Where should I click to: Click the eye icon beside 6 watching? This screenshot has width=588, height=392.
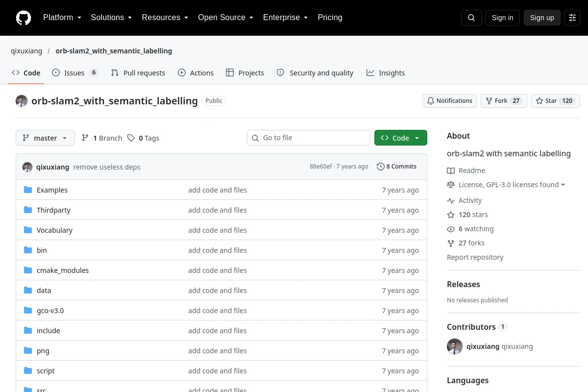tap(451, 229)
